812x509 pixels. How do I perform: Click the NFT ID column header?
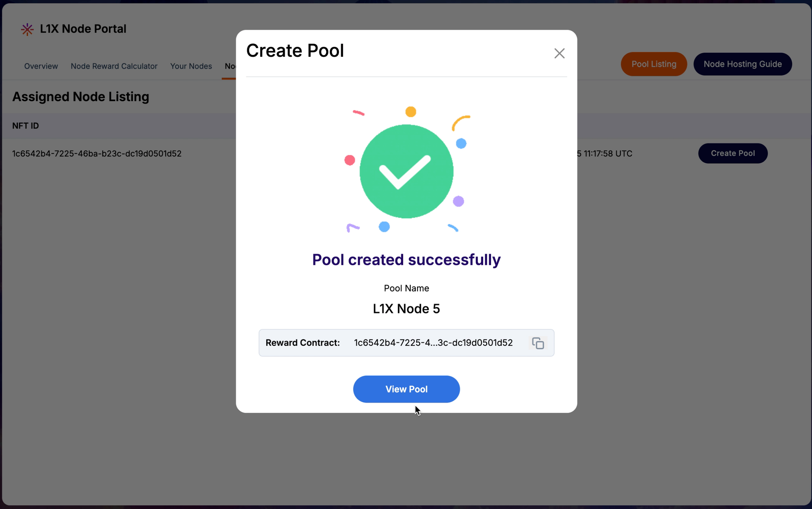[x=26, y=126]
